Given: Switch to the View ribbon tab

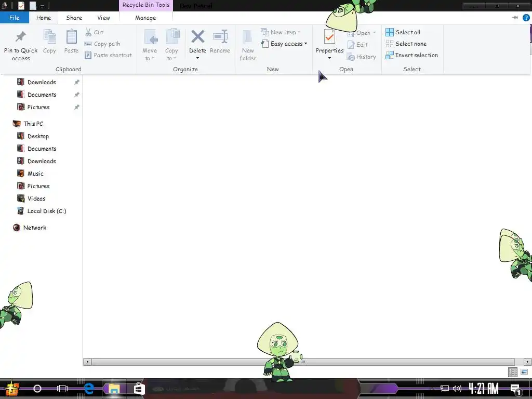Looking at the screenshot, I should pyautogui.click(x=103, y=18).
